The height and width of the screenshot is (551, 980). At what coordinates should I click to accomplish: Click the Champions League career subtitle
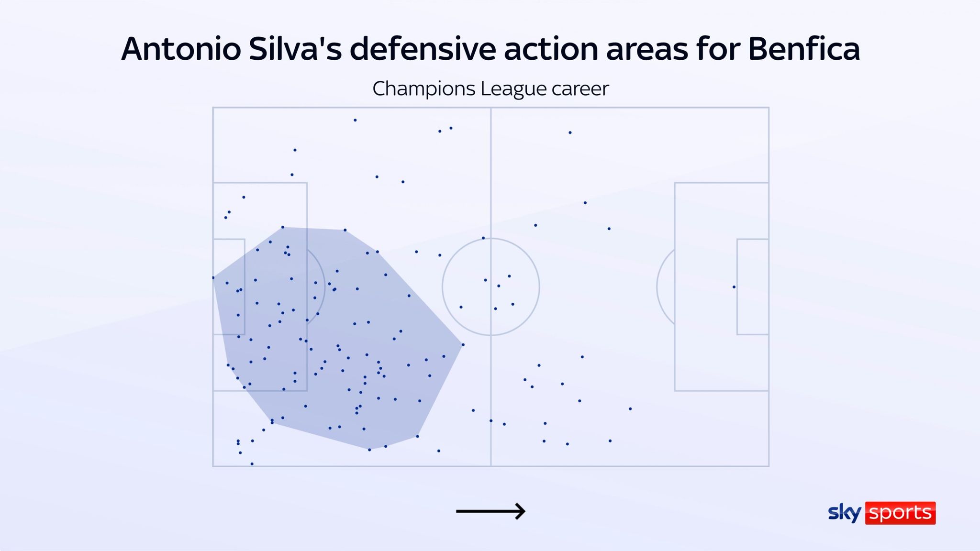click(490, 89)
